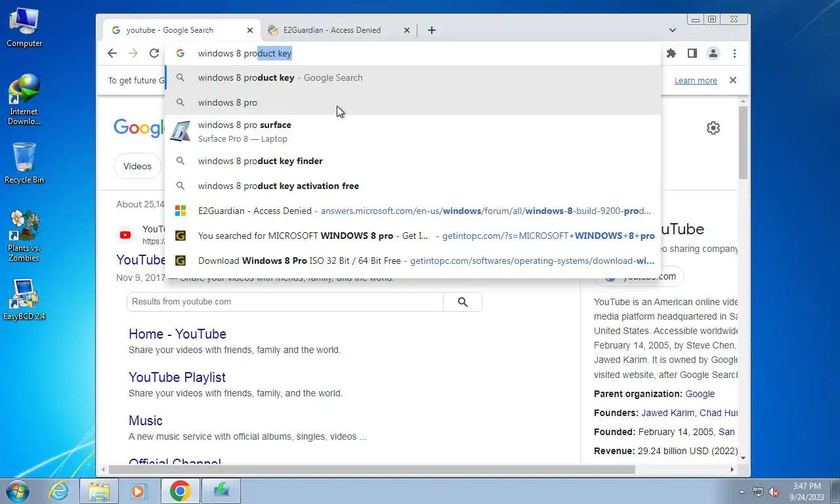
Task: Open the Jawed Karim founder link
Action: coord(667,413)
